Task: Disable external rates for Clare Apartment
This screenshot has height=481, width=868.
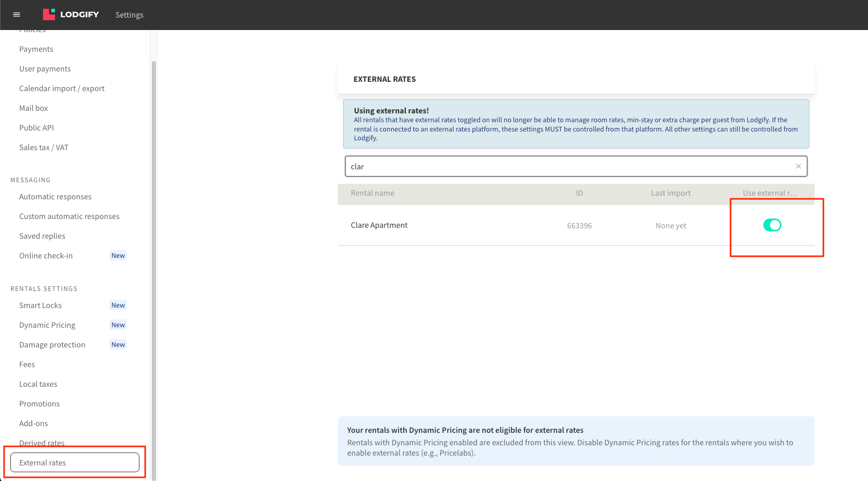Action: (772, 225)
